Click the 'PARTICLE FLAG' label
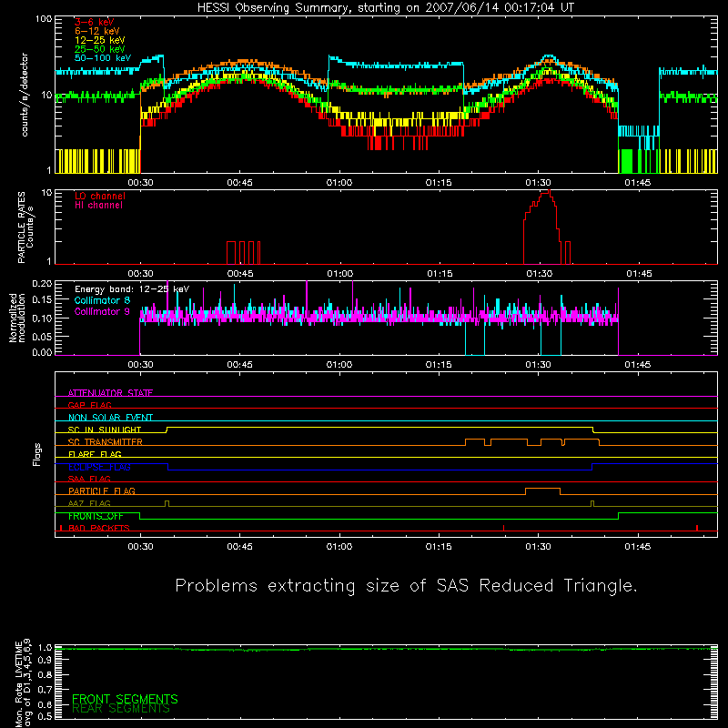The height and width of the screenshot is (728, 728). [x=102, y=491]
